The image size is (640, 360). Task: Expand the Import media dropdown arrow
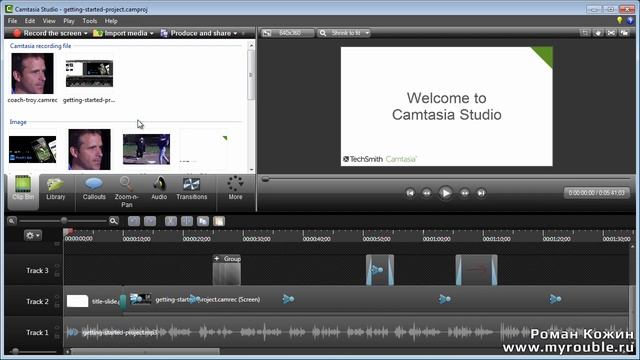tap(152, 33)
